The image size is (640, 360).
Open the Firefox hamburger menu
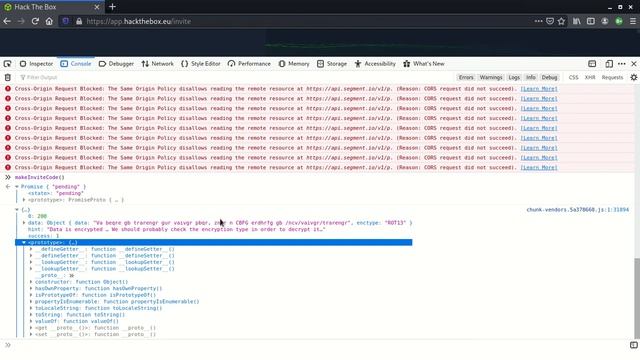tap(633, 21)
